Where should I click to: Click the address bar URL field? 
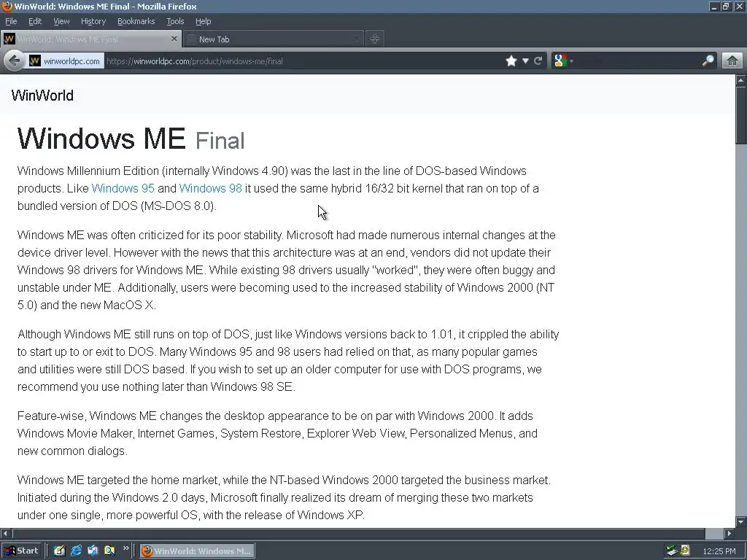(303, 61)
